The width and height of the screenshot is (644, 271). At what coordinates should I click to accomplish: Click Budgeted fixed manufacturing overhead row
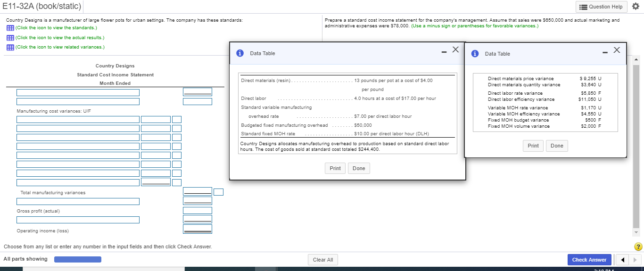pyautogui.click(x=306, y=125)
